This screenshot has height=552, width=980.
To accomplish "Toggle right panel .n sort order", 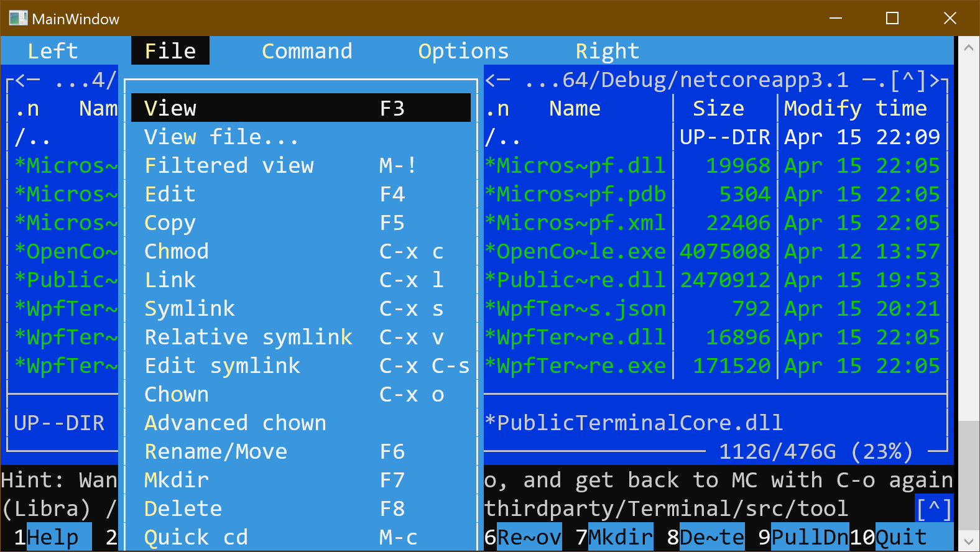I will [x=497, y=108].
